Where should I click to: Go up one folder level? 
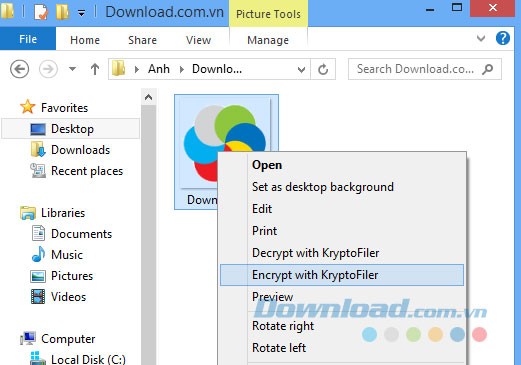95,69
